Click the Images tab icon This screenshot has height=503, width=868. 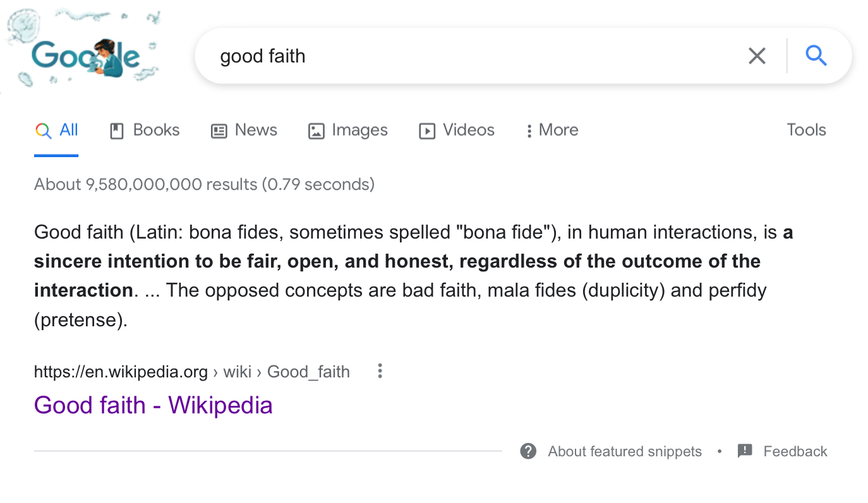click(316, 131)
